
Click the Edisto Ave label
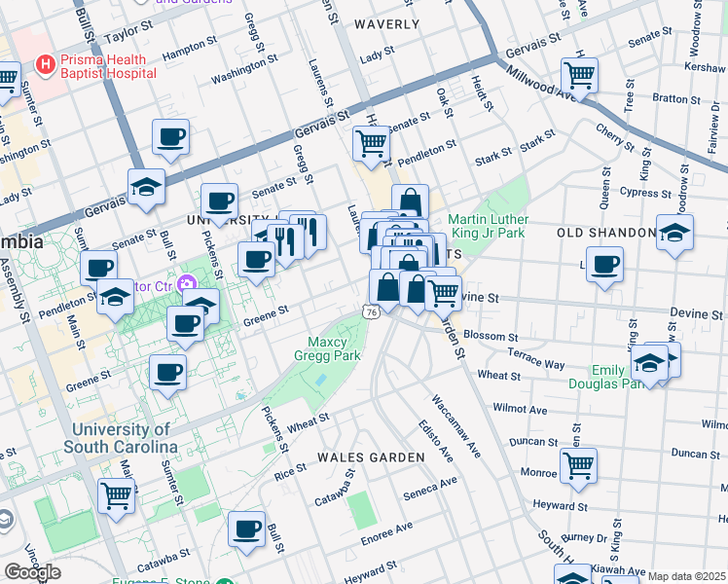(x=435, y=441)
